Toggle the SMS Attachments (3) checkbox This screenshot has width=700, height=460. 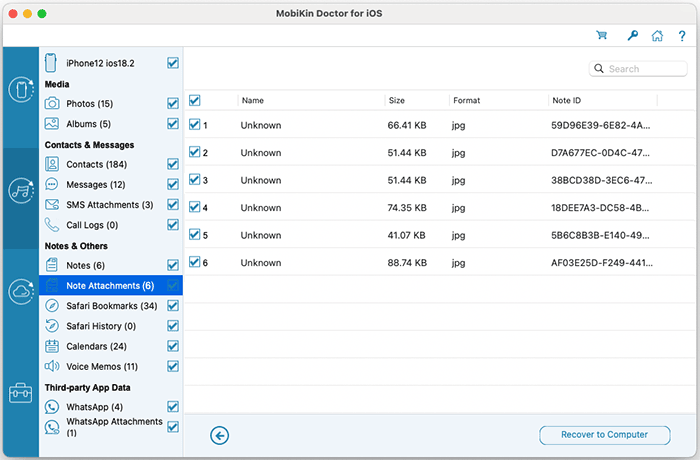click(x=173, y=205)
